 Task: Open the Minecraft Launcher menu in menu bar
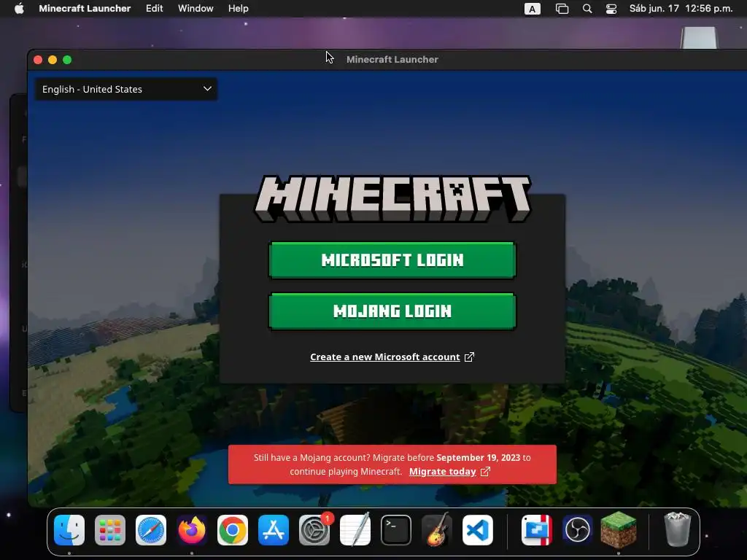coord(85,8)
